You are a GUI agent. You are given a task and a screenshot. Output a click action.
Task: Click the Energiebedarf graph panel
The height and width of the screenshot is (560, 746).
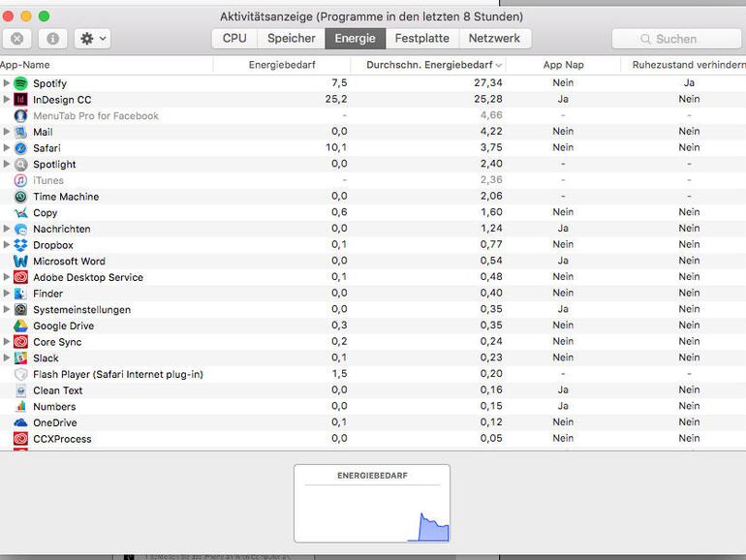tap(372, 504)
